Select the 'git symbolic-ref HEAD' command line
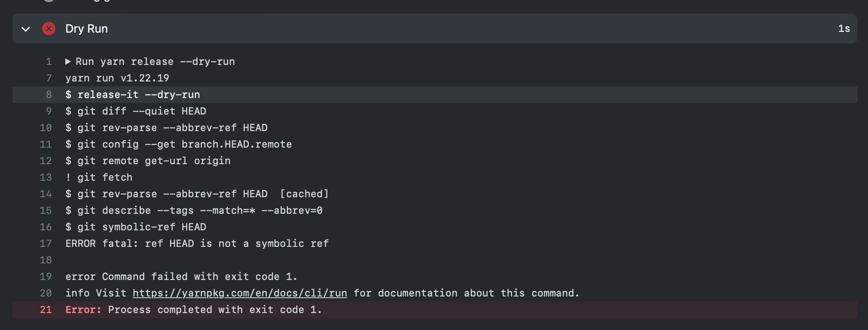The height and width of the screenshot is (330, 868). coord(136,227)
